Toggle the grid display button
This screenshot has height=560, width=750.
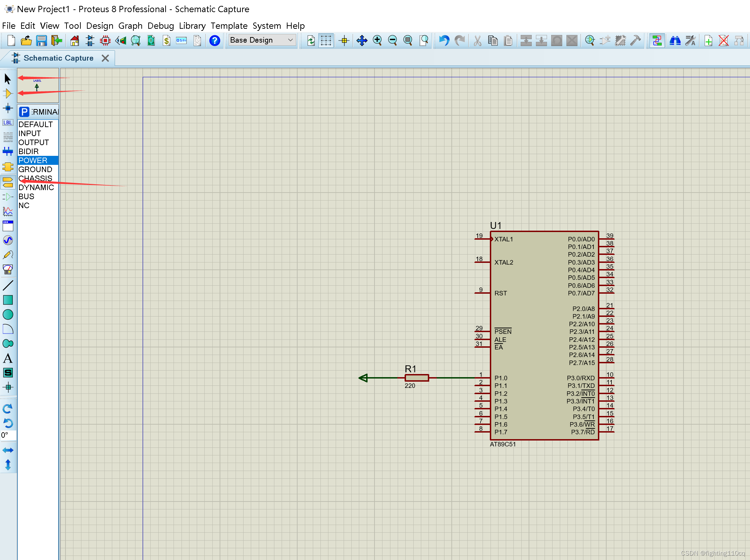(326, 41)
